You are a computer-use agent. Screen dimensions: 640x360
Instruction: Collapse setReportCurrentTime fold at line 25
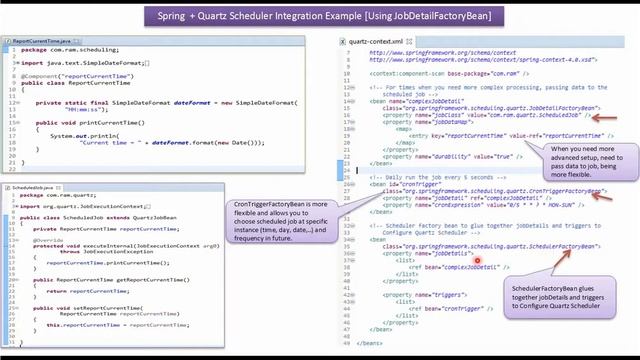[17, 308]
